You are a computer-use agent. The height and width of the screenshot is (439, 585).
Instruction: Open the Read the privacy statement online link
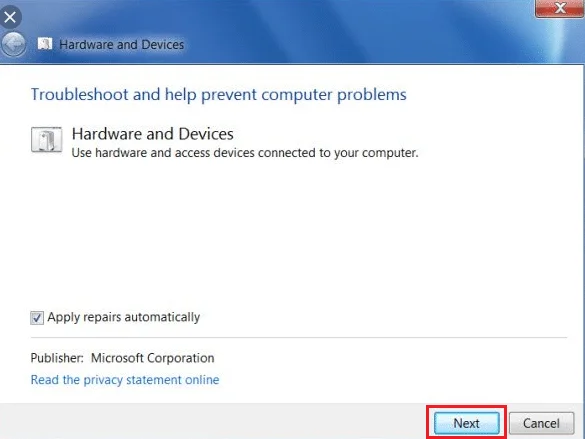point(125,380)
